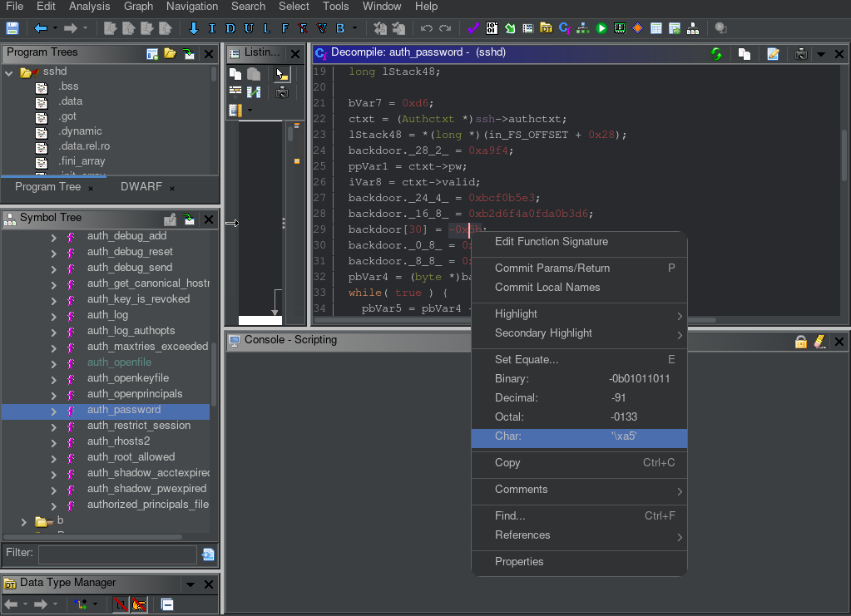This screenshot has height=616, width=851.
Task: Switch to the DWARF tab
Action: coord(141,187)
